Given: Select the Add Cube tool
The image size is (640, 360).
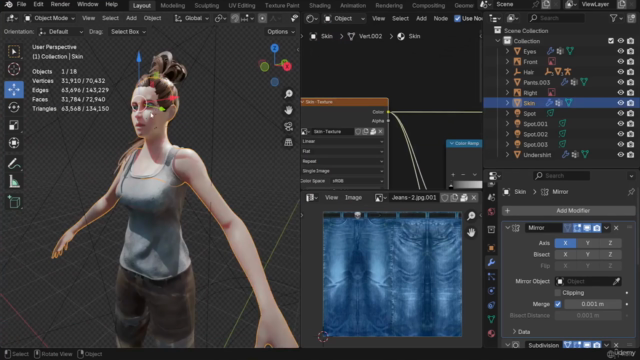Looking at the screenshot, I should [x=14, y=202].
